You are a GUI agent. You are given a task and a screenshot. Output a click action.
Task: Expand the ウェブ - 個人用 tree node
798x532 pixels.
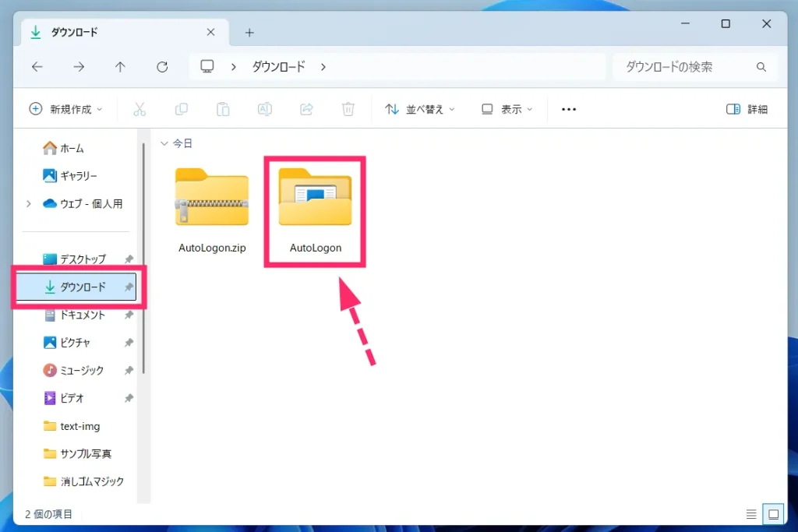29,204
